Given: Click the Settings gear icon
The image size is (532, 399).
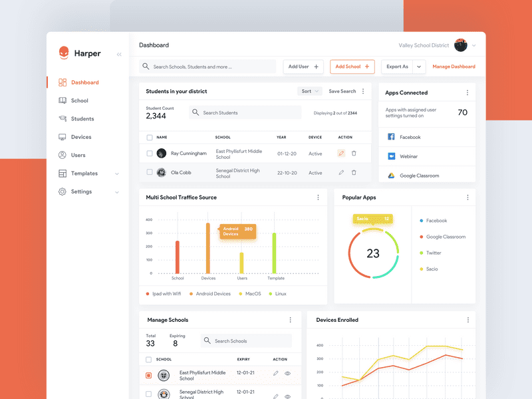Looking at the screenshot, I should click(62, 192).
